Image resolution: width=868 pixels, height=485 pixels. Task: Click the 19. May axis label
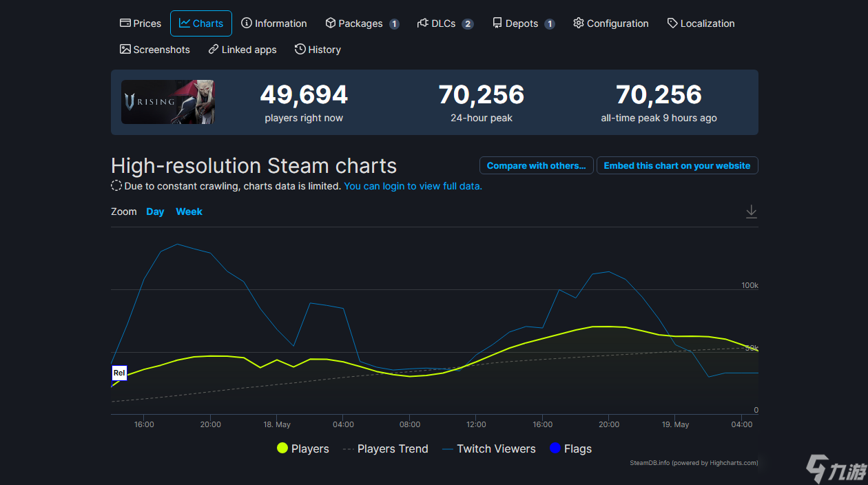point(675,424)
